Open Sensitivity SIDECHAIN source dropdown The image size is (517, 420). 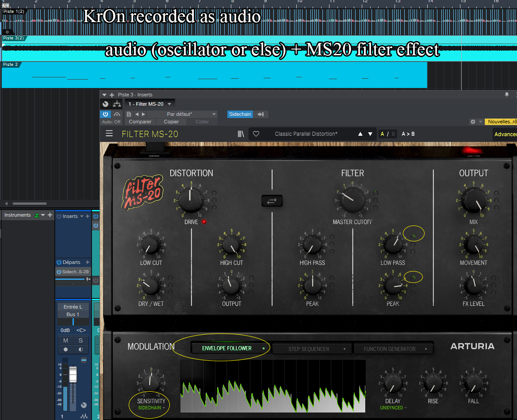click(151, 408)
